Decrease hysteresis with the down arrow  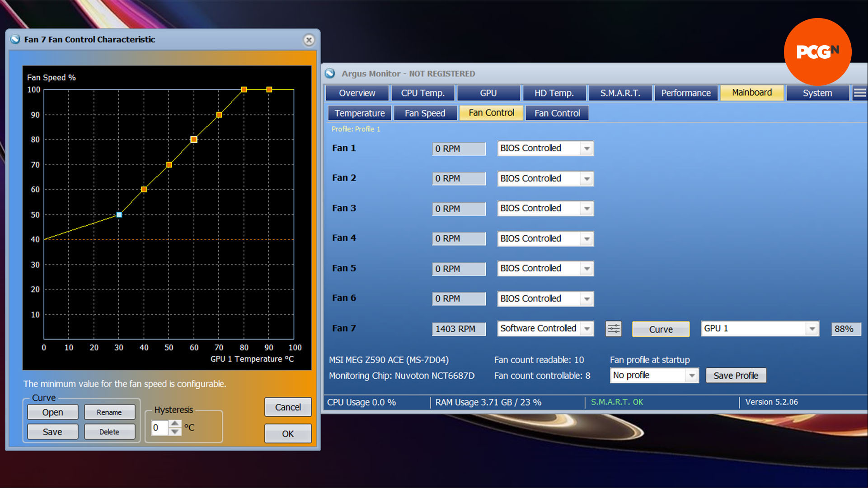click(175, 431)
